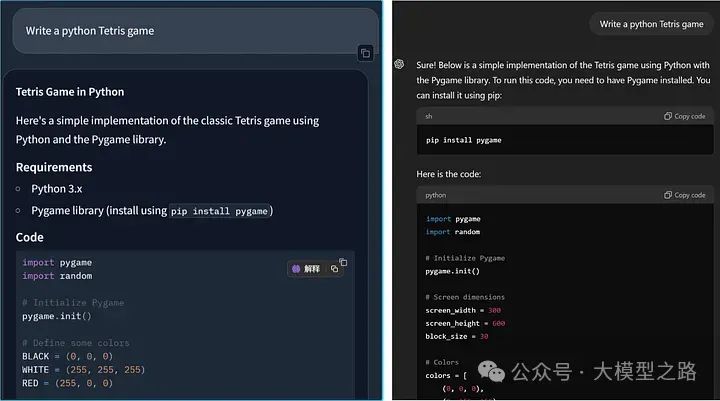Click the 'pip install pygame' command in sh block
This screenshot has width=720, height=401.
464,140
